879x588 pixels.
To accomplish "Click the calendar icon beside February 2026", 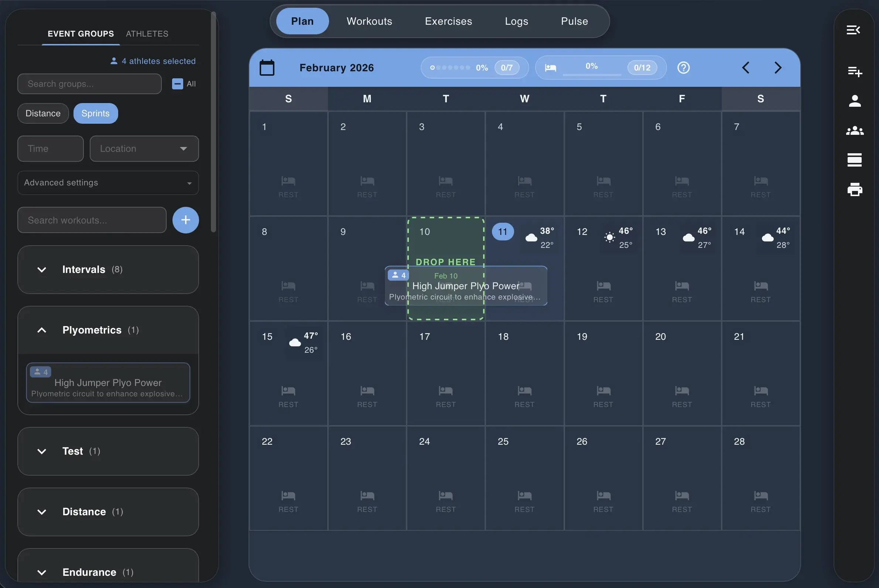I will click(267, 68).
